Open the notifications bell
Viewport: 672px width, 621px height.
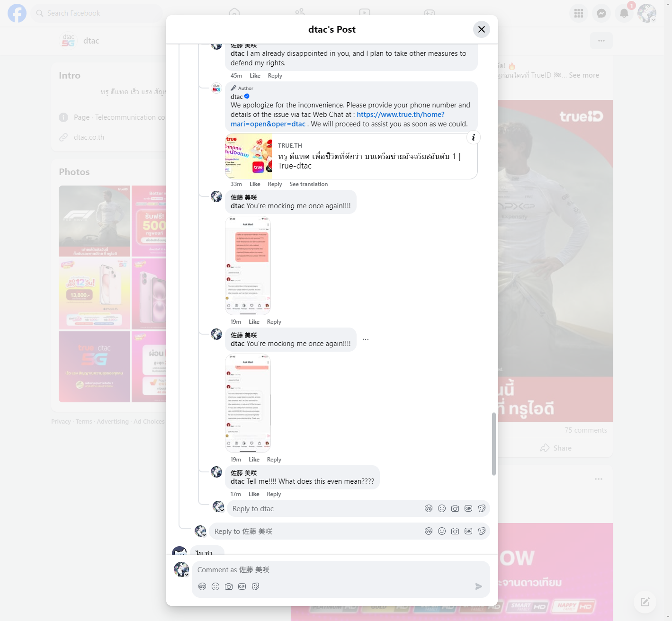pos(624,13)
